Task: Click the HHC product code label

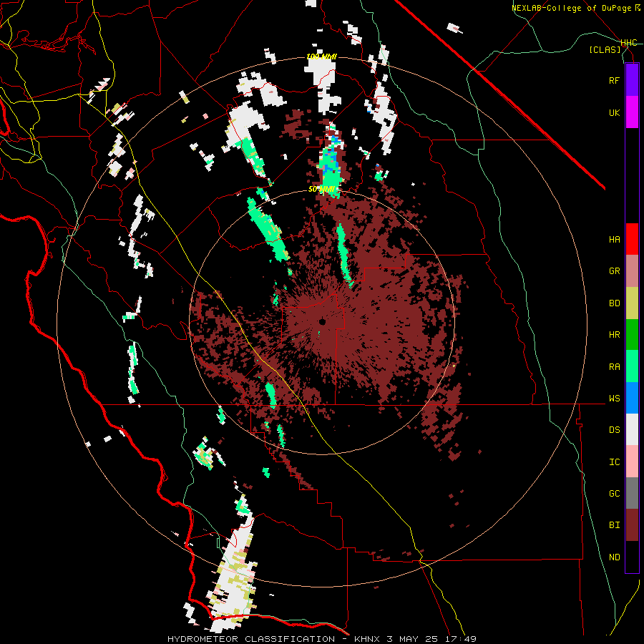Action: tap(628, 43)
